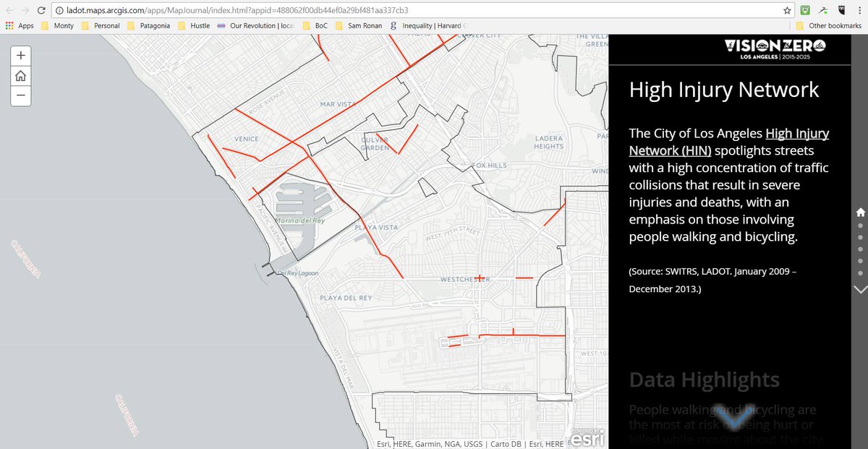Go forward with browser forward arrow
This screenshot has width=868, height=449.
pos(25,10)
